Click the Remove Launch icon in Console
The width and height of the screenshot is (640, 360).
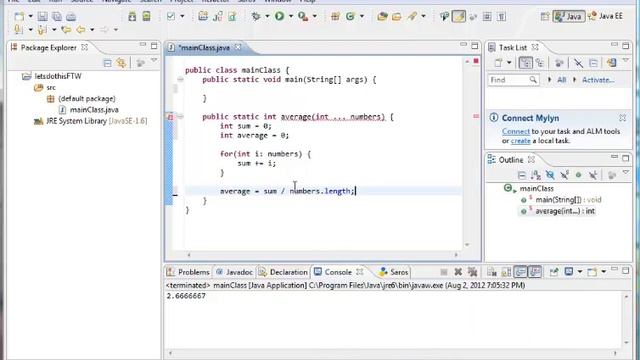pyautogui.click(x=458, y=272)
